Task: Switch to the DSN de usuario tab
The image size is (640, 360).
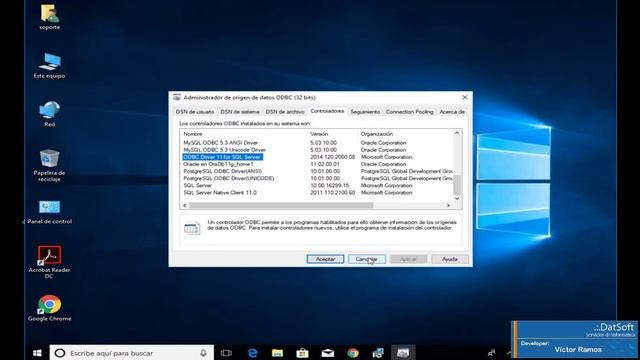Action: tap(195, 112)
